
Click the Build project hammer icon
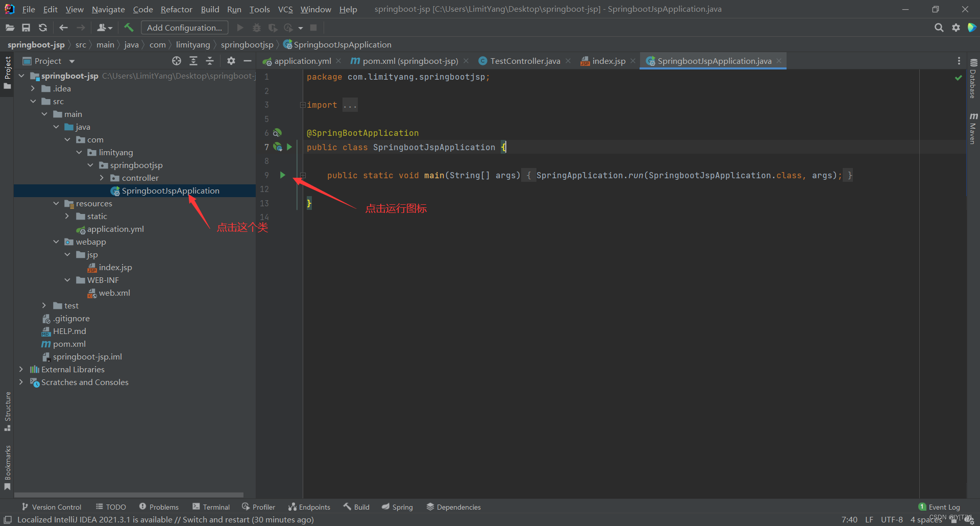coord(129,28)
